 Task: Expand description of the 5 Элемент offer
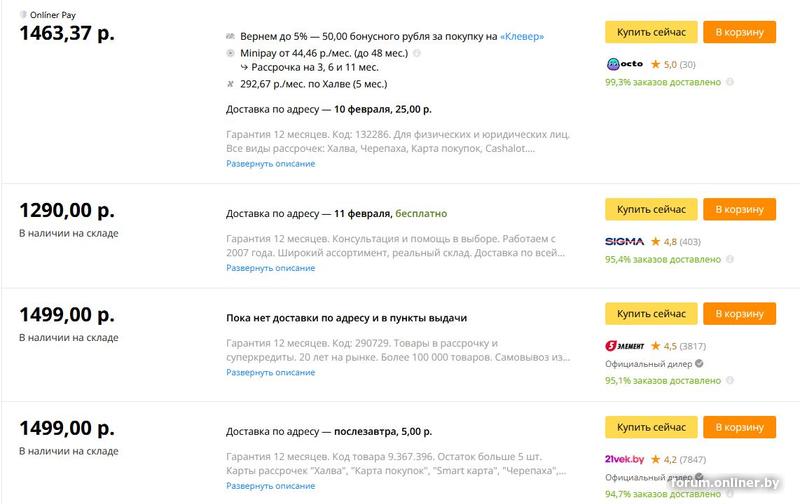pyautogui.click(x=270, y=372)
